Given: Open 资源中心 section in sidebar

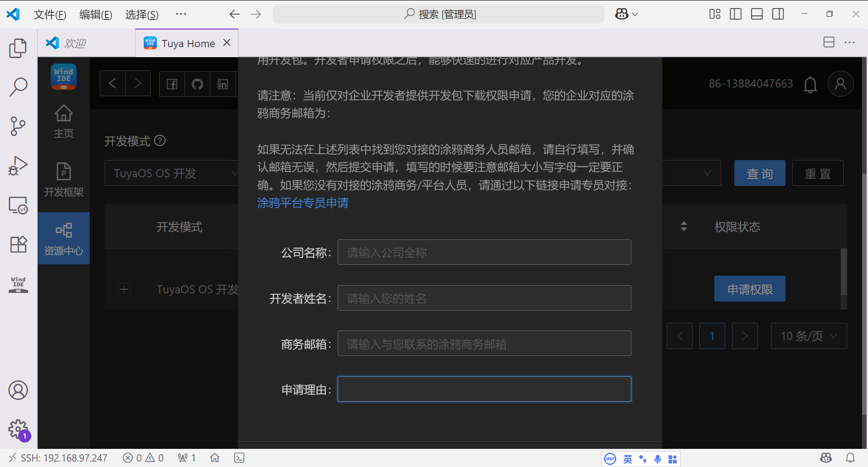Looking at the screenshot, I should click(63, 238).
